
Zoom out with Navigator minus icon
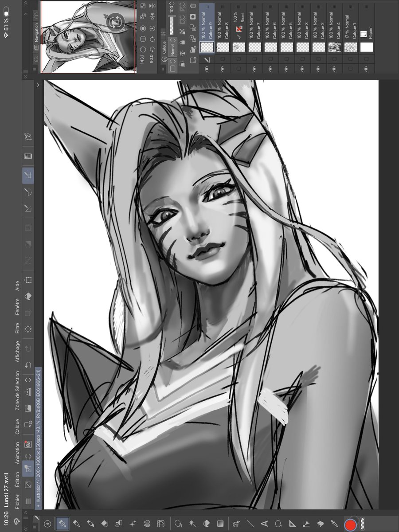tap(143, 49)
